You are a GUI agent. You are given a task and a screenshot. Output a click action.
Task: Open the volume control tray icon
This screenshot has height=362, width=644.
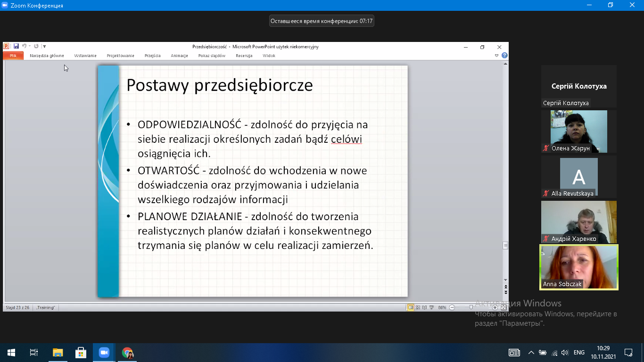click(x=565, y=353)
